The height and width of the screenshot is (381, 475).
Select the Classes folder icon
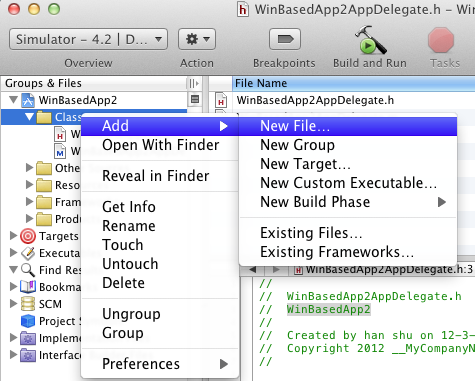(x=44, y=117)
